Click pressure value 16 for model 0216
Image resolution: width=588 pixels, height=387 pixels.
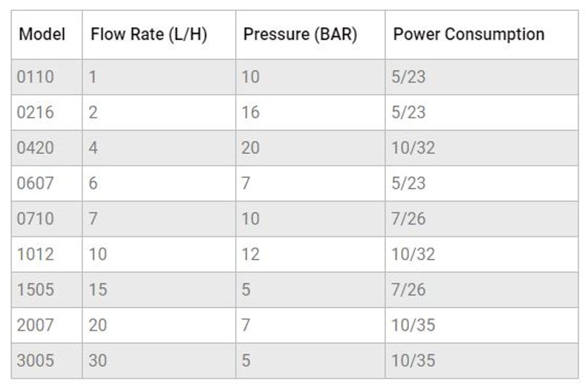point(250,112)
